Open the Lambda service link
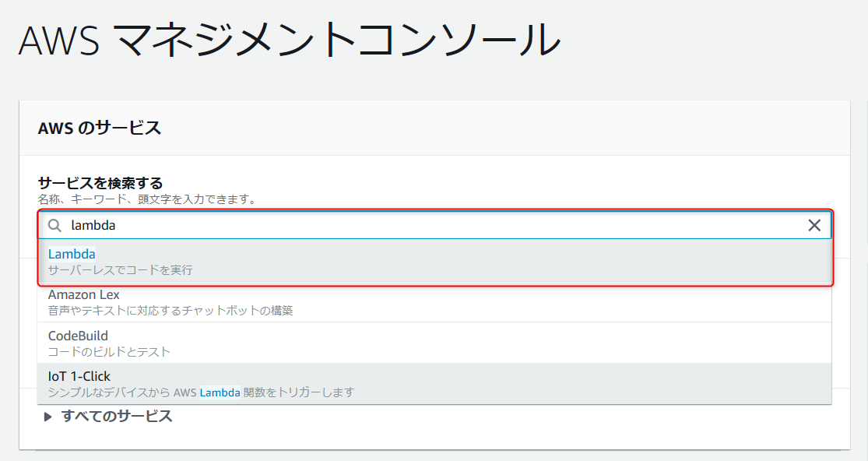 coord(72,254)
